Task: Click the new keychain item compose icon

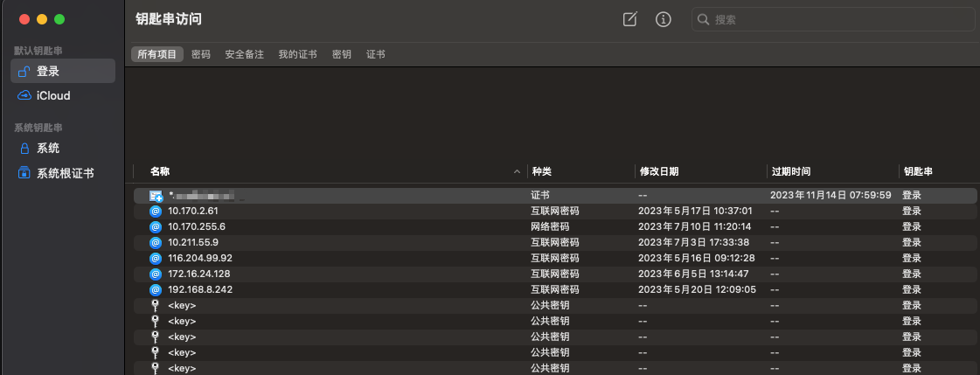Action: [630, 19]
